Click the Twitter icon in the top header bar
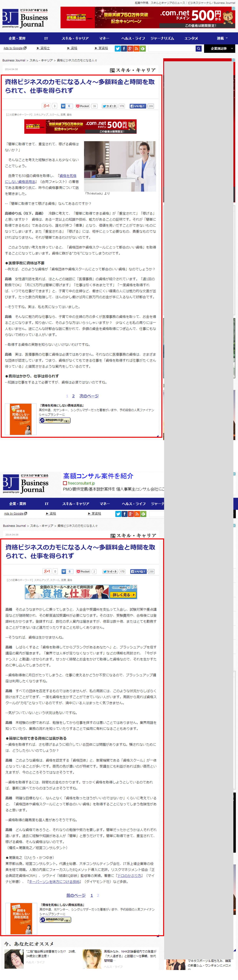This screenshot has width=238, height=980. pos(117,49)
